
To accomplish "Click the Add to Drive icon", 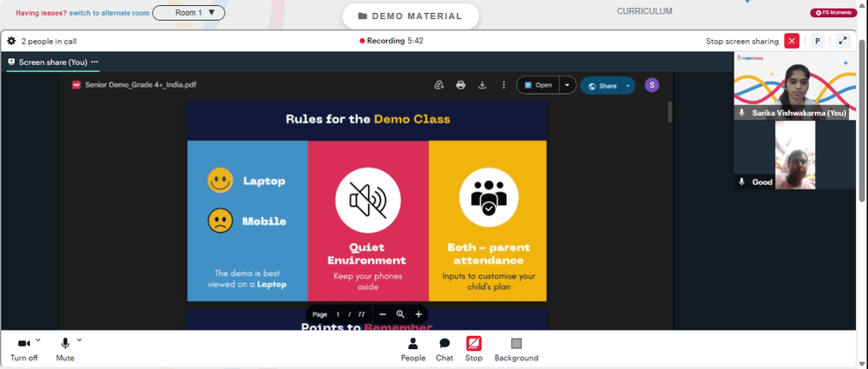I will [x=439, y=85].
